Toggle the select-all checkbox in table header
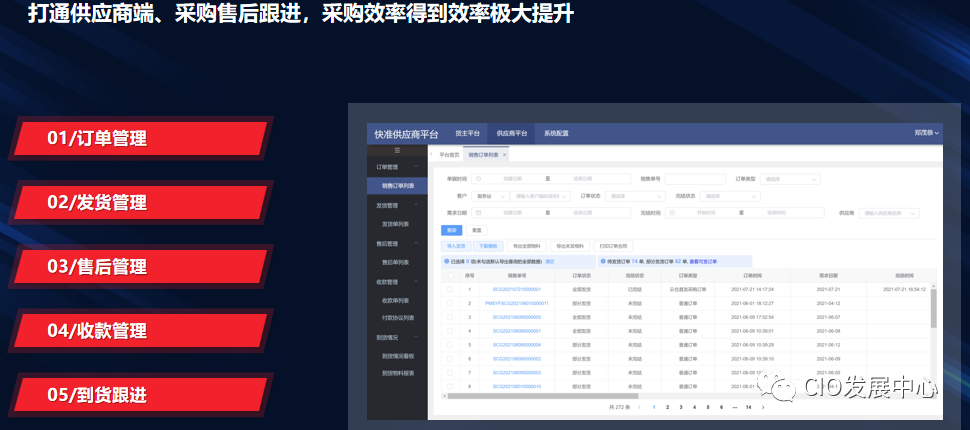The width and height of the screenshot is (970, 430). point(450,275)
